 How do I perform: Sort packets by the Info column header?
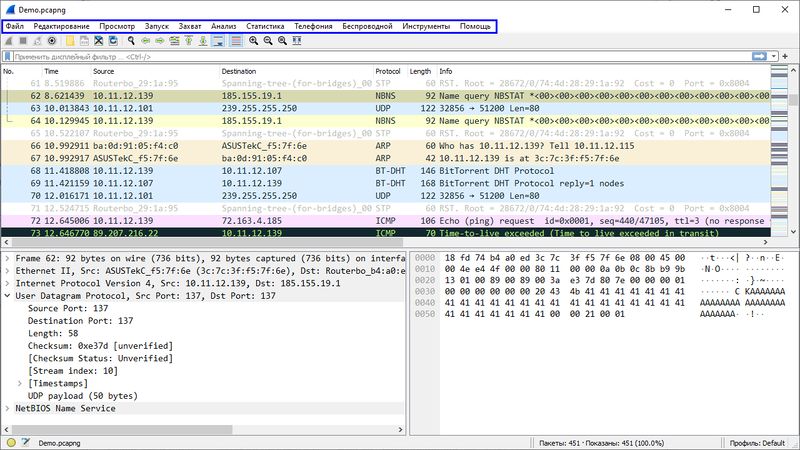604,71
